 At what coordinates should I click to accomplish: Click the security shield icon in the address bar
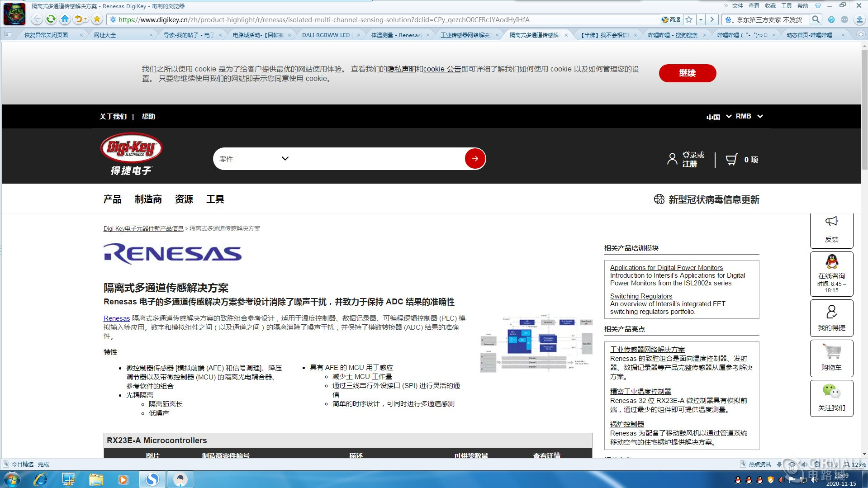(x=113, y=19)
